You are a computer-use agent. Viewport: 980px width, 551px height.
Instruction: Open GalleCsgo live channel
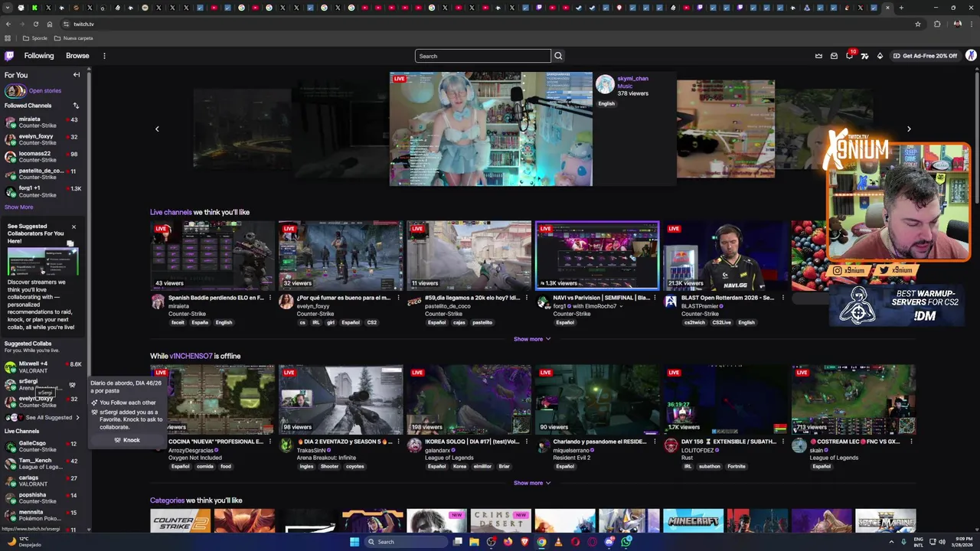(x=43, y=446)
